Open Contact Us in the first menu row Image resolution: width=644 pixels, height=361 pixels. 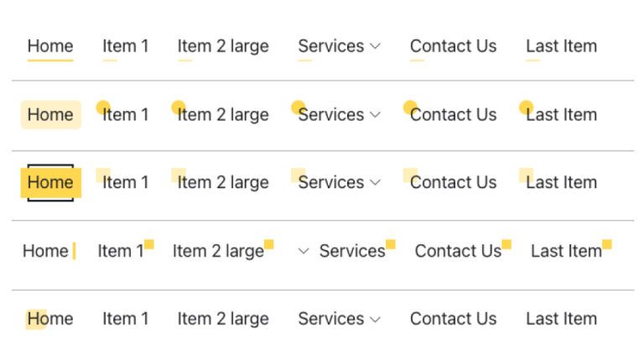tap(453, 46)
